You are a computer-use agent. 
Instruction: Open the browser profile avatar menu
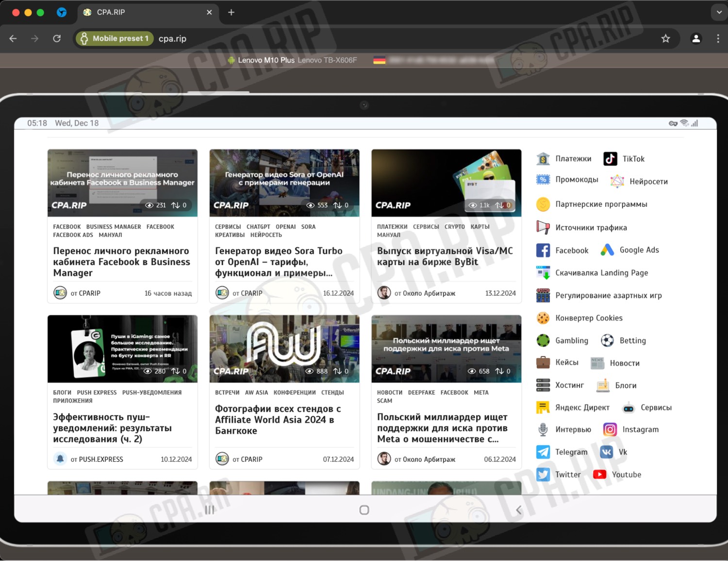[696, 38]
